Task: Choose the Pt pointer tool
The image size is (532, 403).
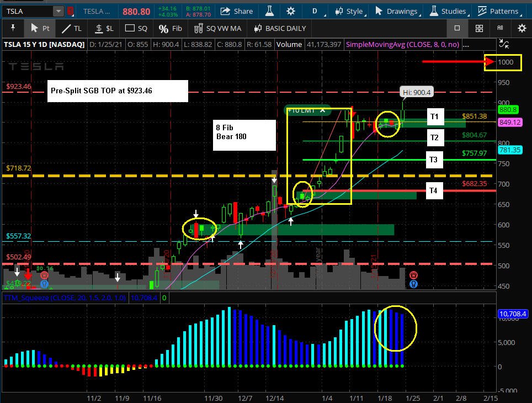Action: click(40, 28)
